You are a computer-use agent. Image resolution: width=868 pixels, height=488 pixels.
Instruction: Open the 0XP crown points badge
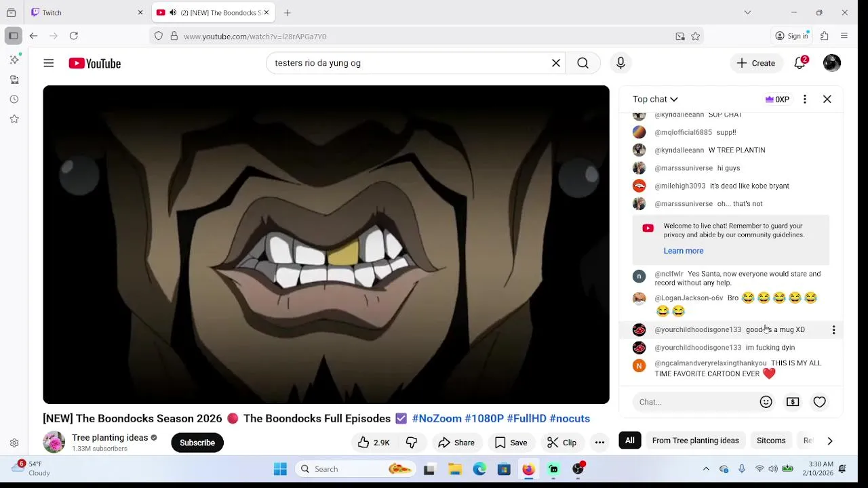tap(777, 99)
